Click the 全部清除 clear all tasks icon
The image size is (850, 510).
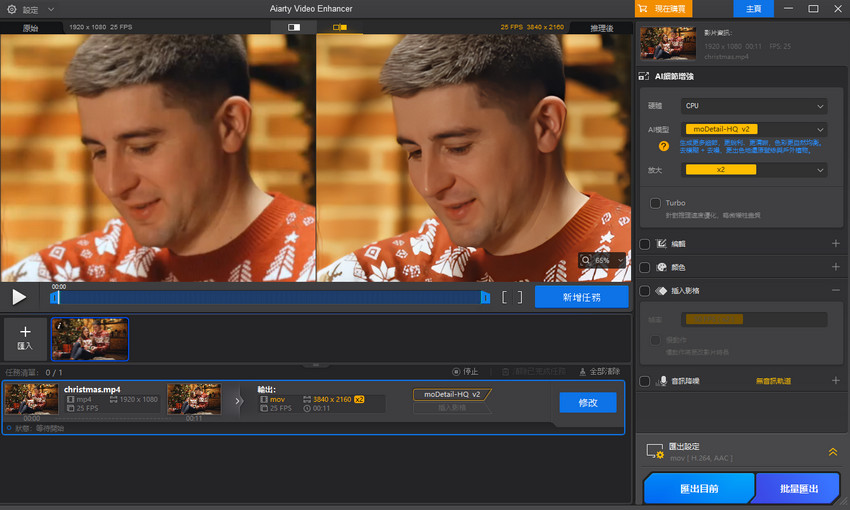tap(584, 371)
